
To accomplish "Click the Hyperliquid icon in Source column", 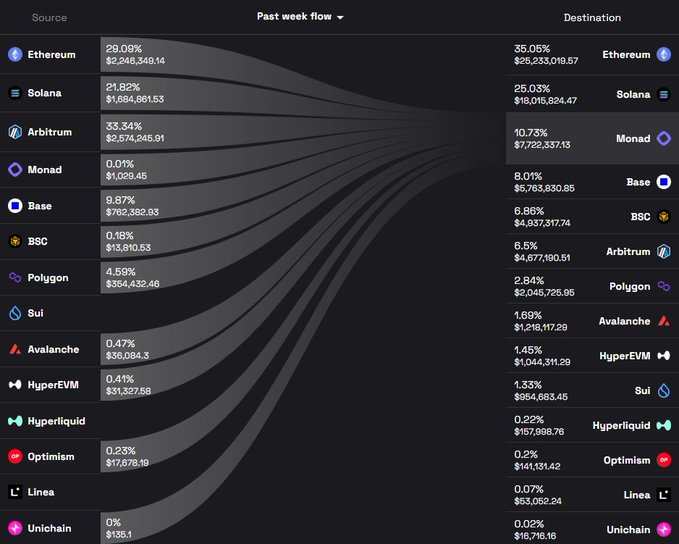I will [15, 421].
